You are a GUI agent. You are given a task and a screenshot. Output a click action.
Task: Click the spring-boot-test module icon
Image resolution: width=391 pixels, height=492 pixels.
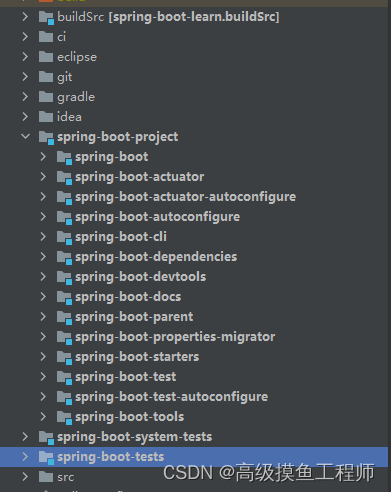[64, 378]
